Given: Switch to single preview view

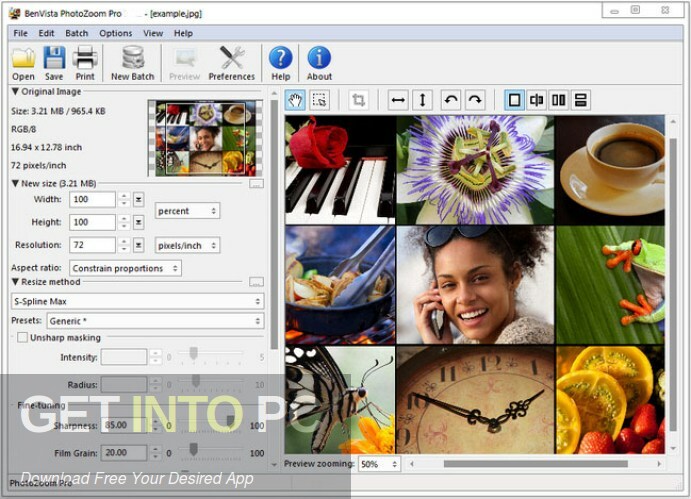Looking at the screenshot, I should [514, 100].
